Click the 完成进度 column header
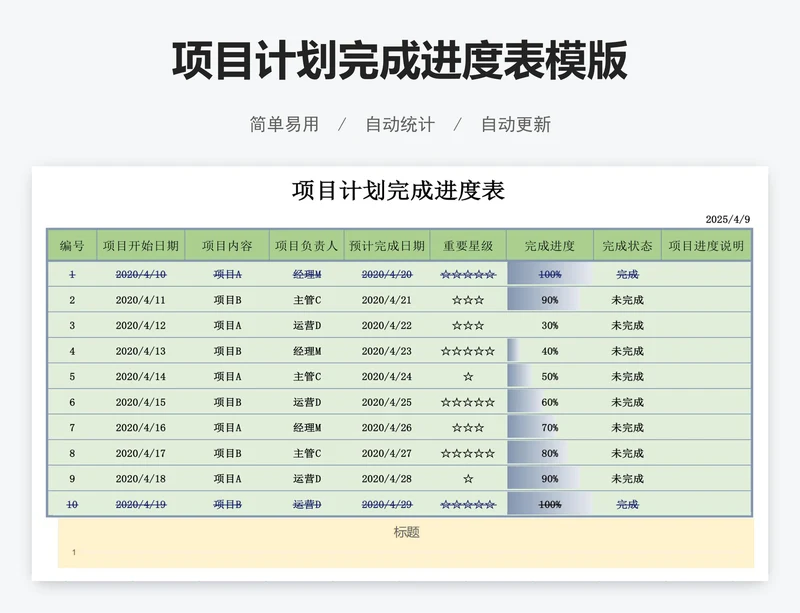Screen dimensions: 800x613 550,246
